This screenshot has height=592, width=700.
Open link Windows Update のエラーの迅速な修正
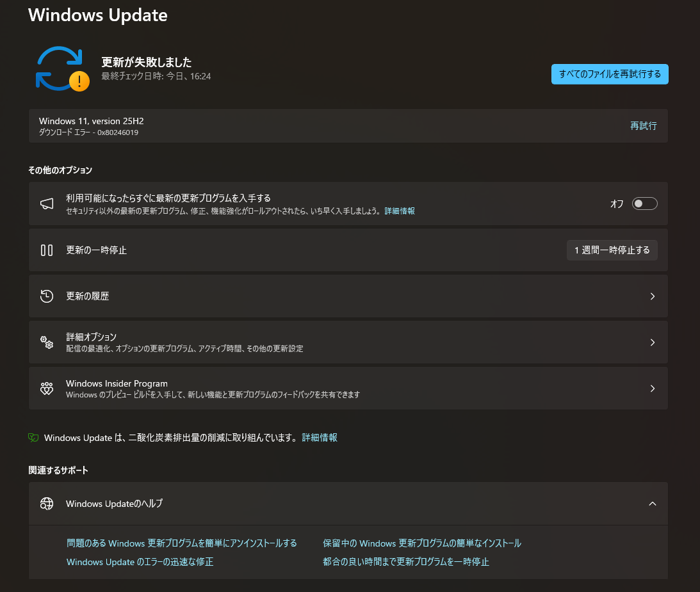coord(140,562)
